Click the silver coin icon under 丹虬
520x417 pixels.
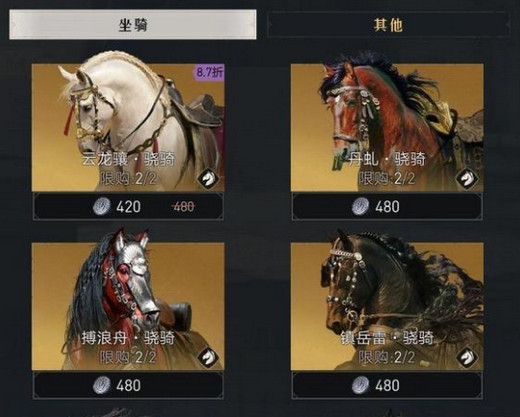[360, 206]
